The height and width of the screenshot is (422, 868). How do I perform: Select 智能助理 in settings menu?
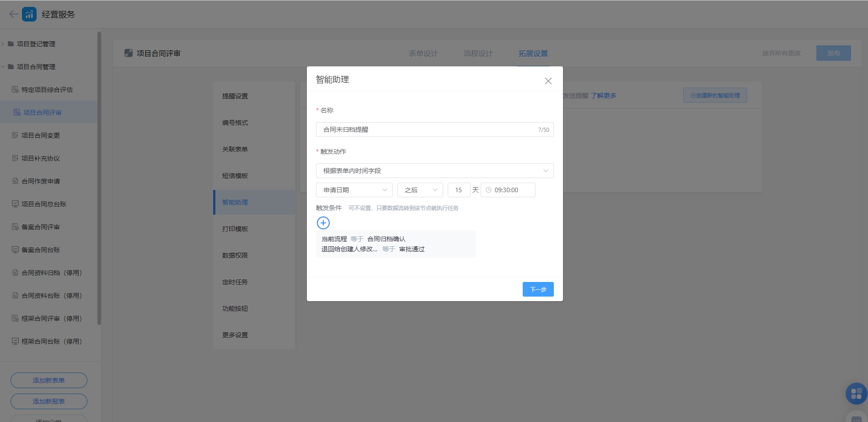tap(254, 202)
